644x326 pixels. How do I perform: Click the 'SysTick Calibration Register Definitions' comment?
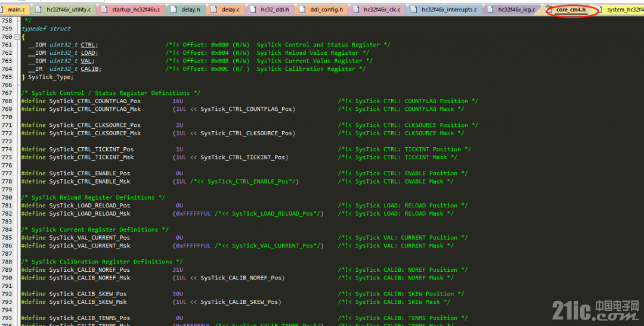pos(102,262)
